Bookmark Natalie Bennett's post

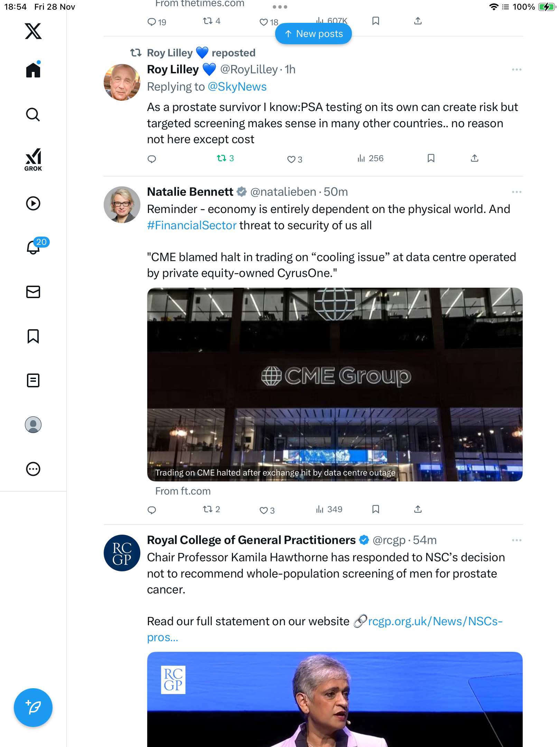point(375,509)
